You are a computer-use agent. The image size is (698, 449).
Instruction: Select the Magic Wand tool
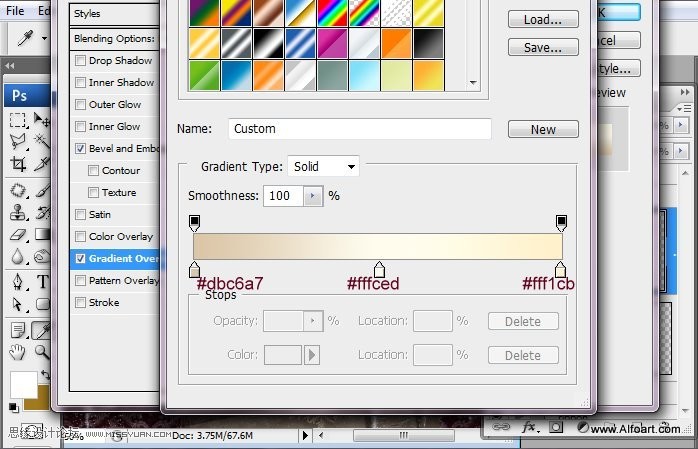tap(42, 142)
